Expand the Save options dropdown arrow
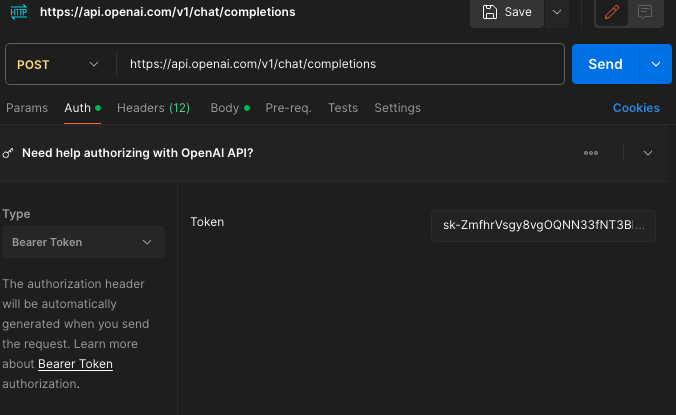The height and width of the screenshot is (415, 676). pyautogui.click(x=557, y=12)
